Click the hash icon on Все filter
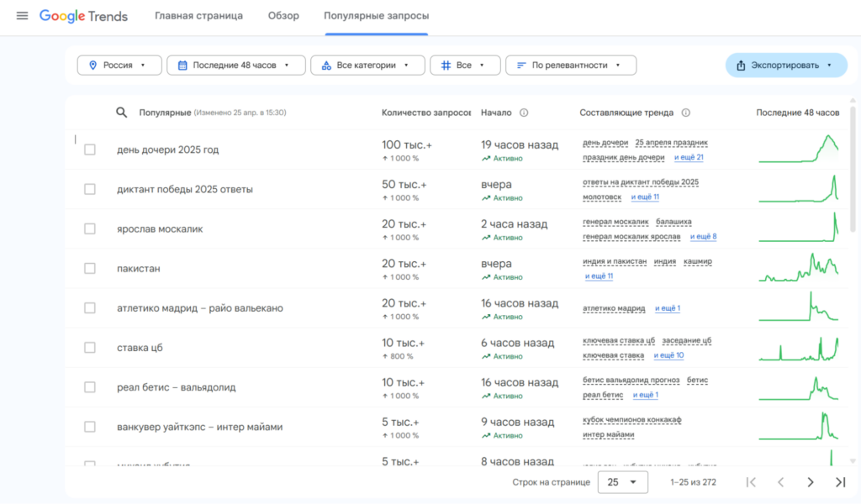Screen dimensions: 861x504 446,66
